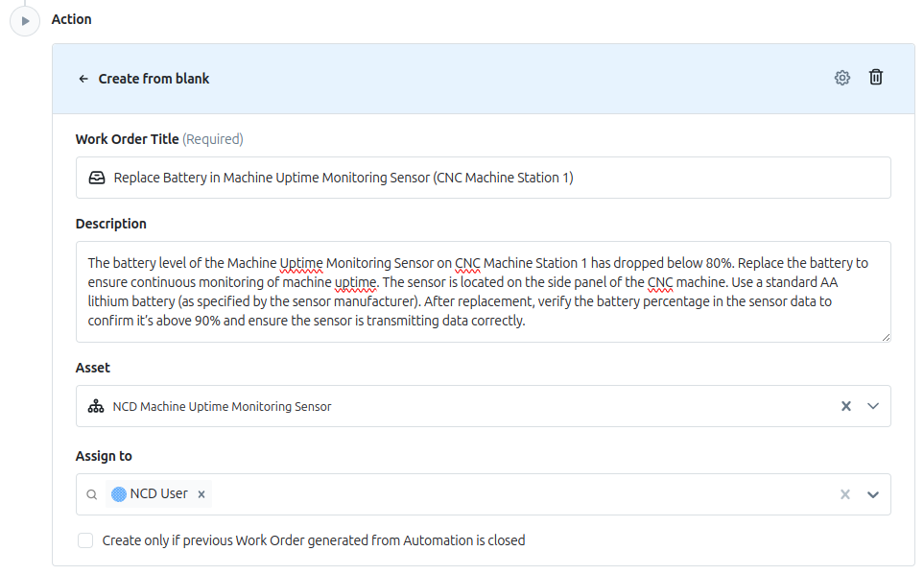Viewport: 924px width, 575px height.
Task: Click the Create only if previous label text
Action: [x=314, y=540]
